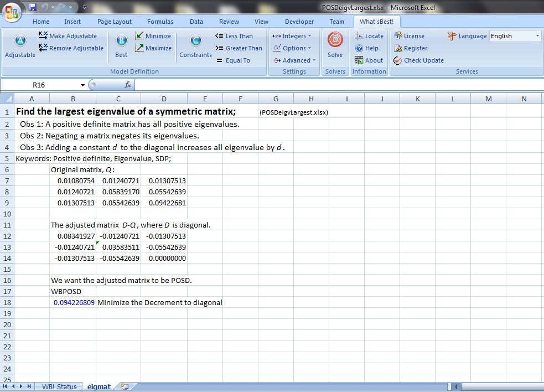544x392 pixels.
Task: Switch to the Formulas ribbon tab
Action: [160, 22]
